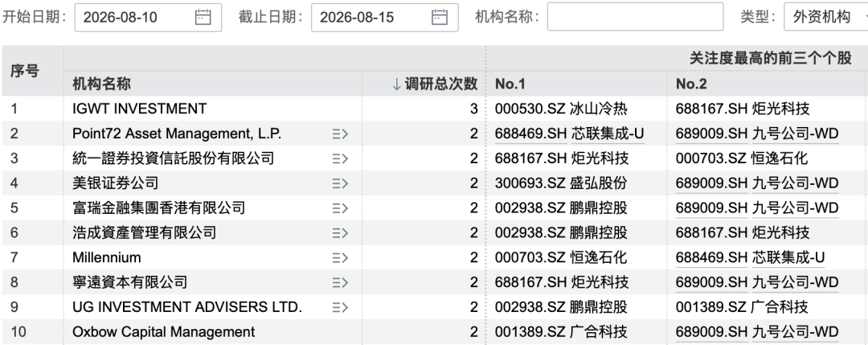Click the 关注度最高的前三个个股 header

[x=770, y=58]
